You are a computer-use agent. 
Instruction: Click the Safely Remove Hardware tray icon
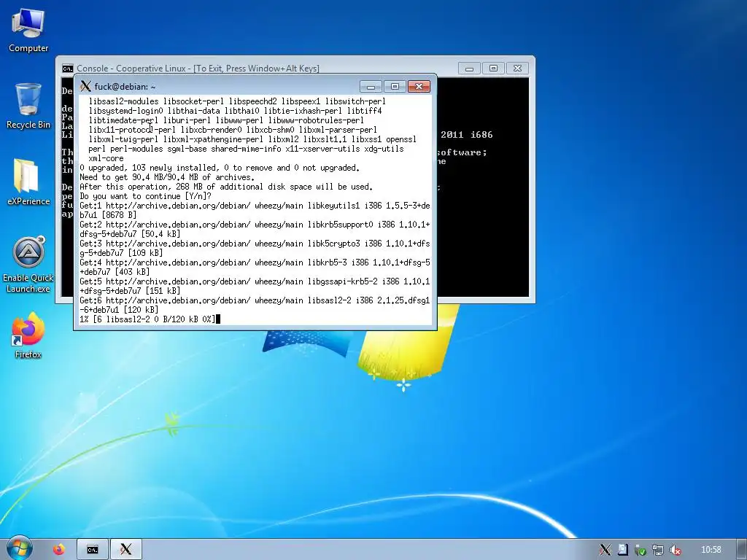[x=640, y=550]
